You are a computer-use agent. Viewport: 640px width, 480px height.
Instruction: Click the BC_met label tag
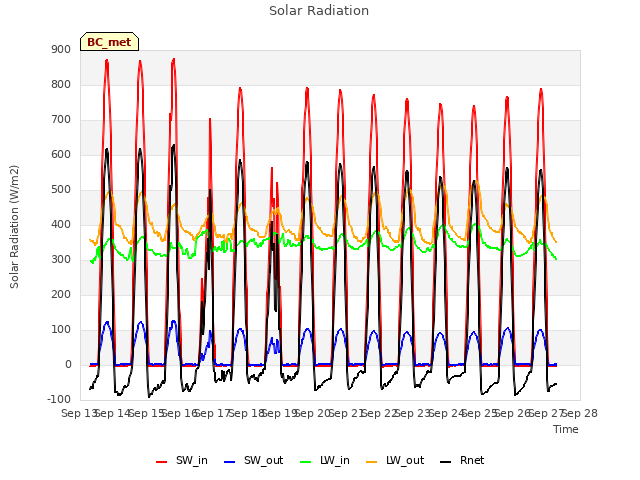[x=109, y=42]
